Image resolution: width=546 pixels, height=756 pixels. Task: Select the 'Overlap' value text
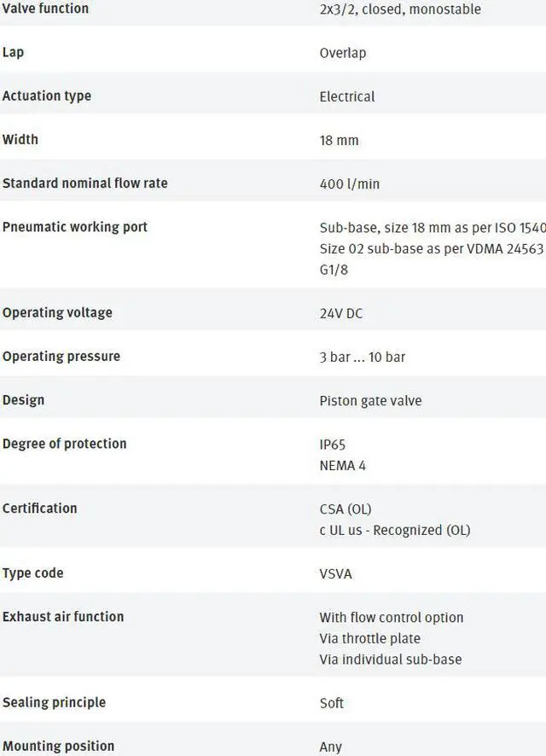pyautogui.click(x=342, y=53)
